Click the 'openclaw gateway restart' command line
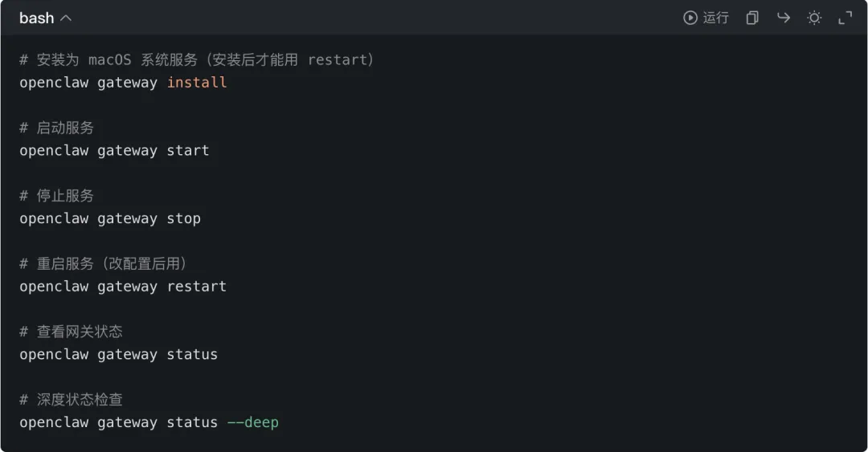This screenshot has width=868, height=452. (x=123, y=287)
